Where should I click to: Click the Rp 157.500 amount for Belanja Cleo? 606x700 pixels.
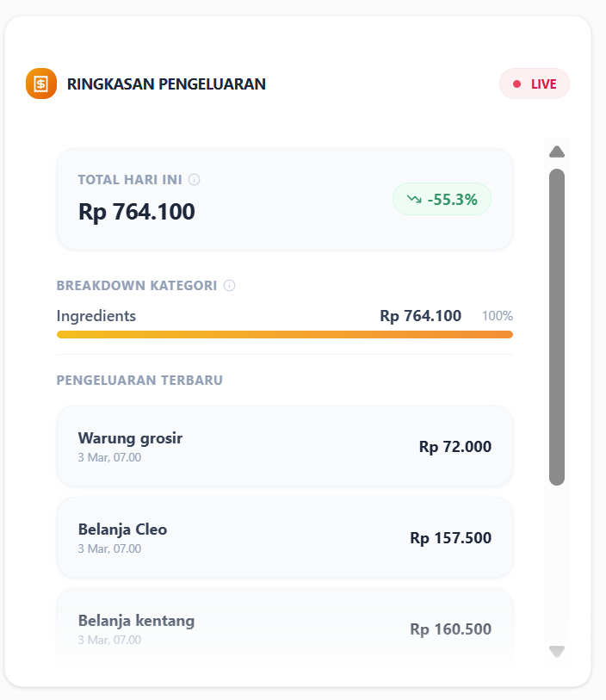(450, 538)
